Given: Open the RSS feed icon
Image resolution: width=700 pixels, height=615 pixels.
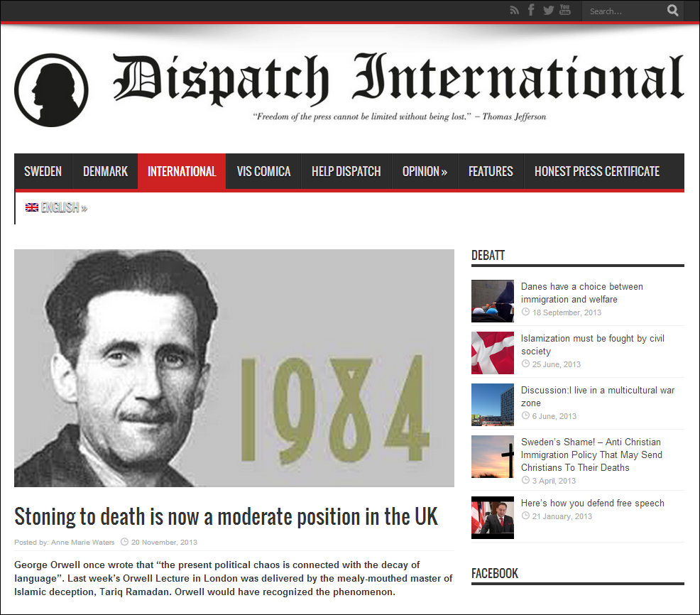Looking at the screenshot, I should tap(514, 10).
